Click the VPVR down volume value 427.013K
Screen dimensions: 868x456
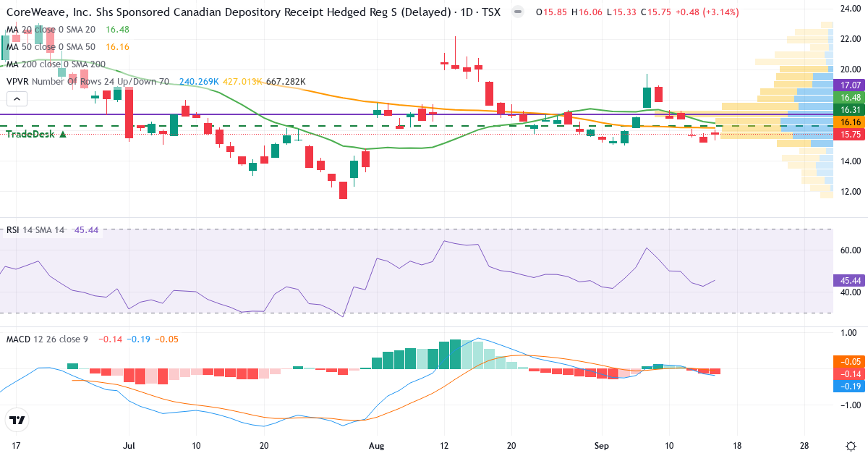[242, 82]
